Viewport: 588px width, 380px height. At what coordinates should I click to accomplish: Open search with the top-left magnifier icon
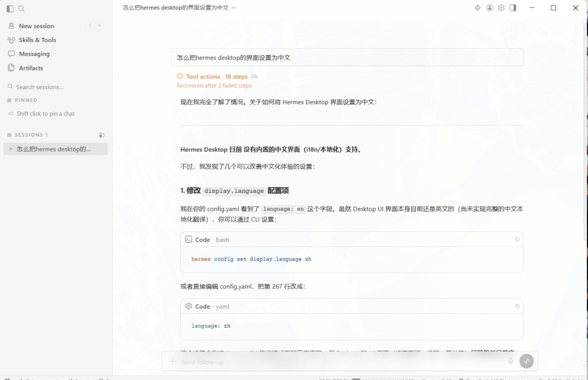click(21, 9)
